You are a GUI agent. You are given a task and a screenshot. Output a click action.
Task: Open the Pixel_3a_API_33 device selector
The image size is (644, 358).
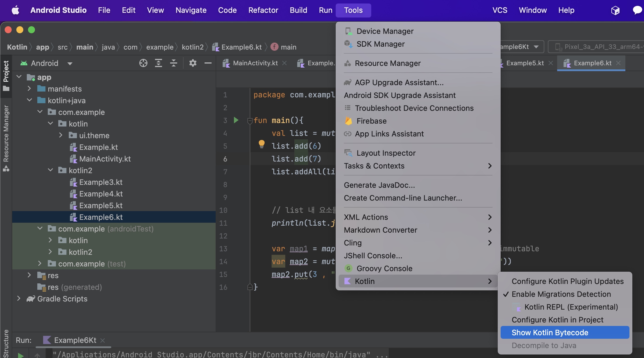tap(596, 47)
